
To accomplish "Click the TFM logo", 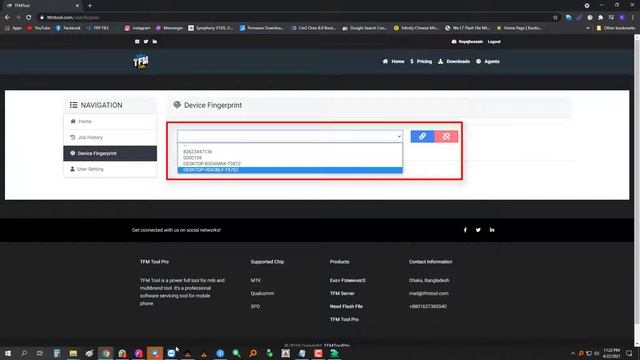I will (141, 61).
